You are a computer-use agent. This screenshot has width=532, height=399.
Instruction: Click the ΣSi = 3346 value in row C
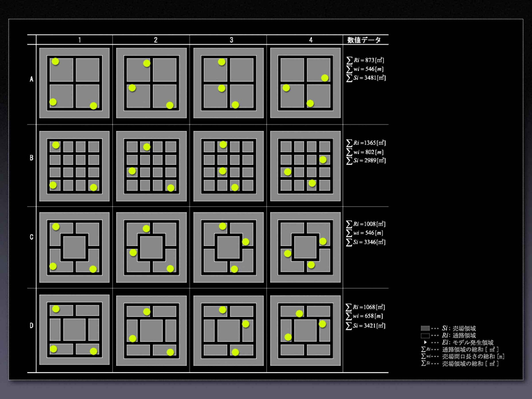(x=365, y=242)
